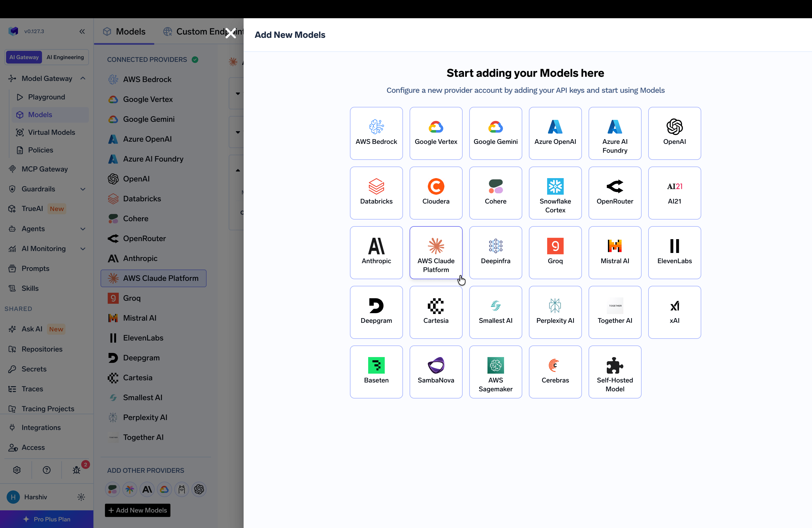Viewport: 812px width, 528px height.
Task: Open the OpenRouter provider card
Action: click(x=615, y=193)
